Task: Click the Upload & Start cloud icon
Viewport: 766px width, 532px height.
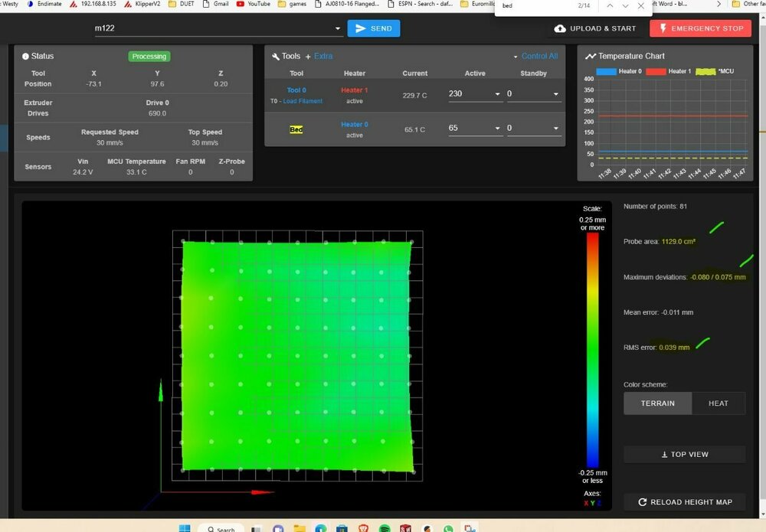Action: (560, 28)
